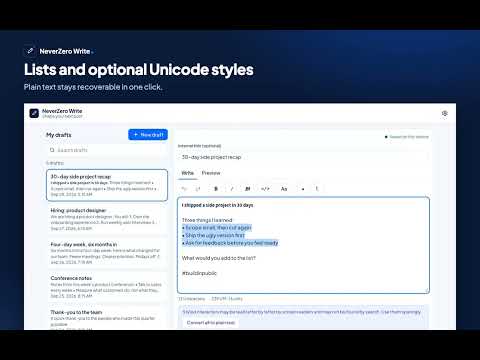Edit the internal title field
Viewport: 480px width, 360px height.
click(303, 157)
